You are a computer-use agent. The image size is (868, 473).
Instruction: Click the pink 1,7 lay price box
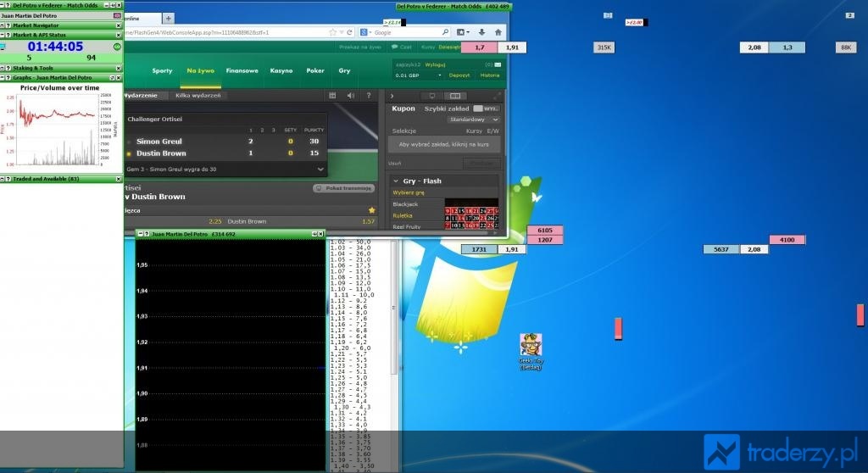pyautogui.click(x=480, y=47)
